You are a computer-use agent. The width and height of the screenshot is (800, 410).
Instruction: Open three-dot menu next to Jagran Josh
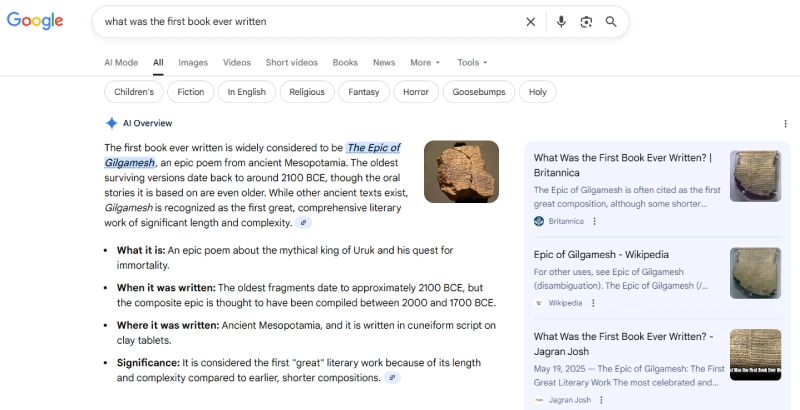(601, 400)
